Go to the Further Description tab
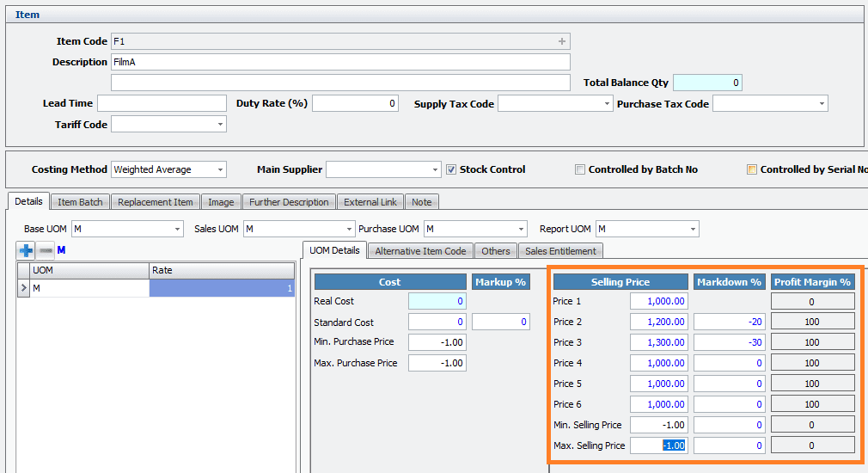 click(x=289, y=202)
